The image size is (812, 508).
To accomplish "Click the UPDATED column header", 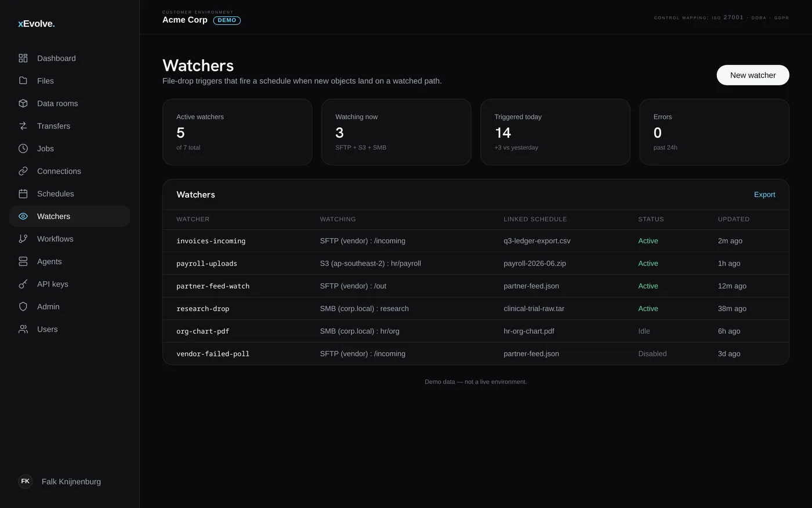I will pyautogui.click(x=734, y=219).
